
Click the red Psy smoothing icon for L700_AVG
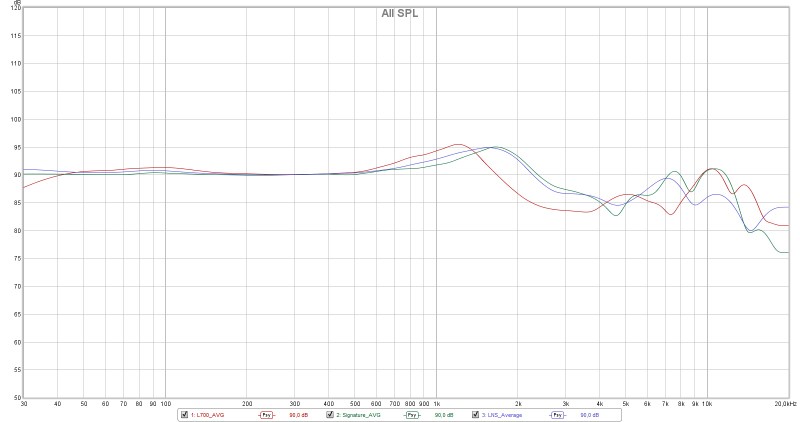click(x=266, y=414)
